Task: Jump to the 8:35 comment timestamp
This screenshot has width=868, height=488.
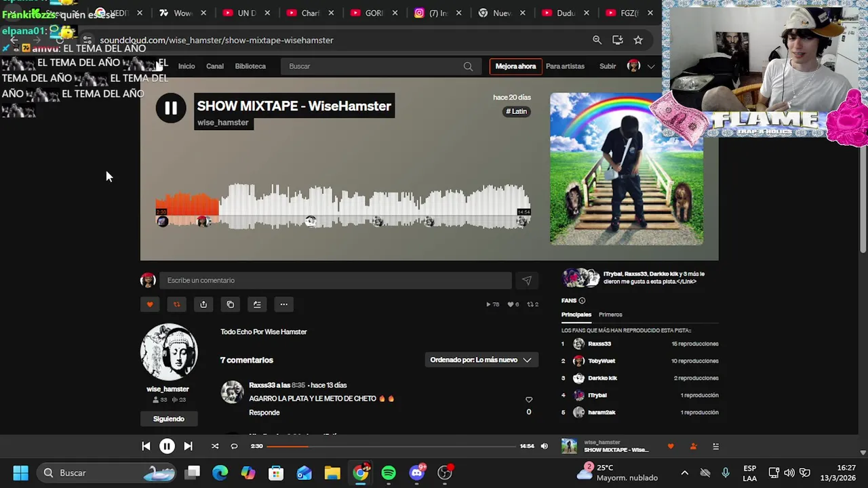Action: coord(298,385)
